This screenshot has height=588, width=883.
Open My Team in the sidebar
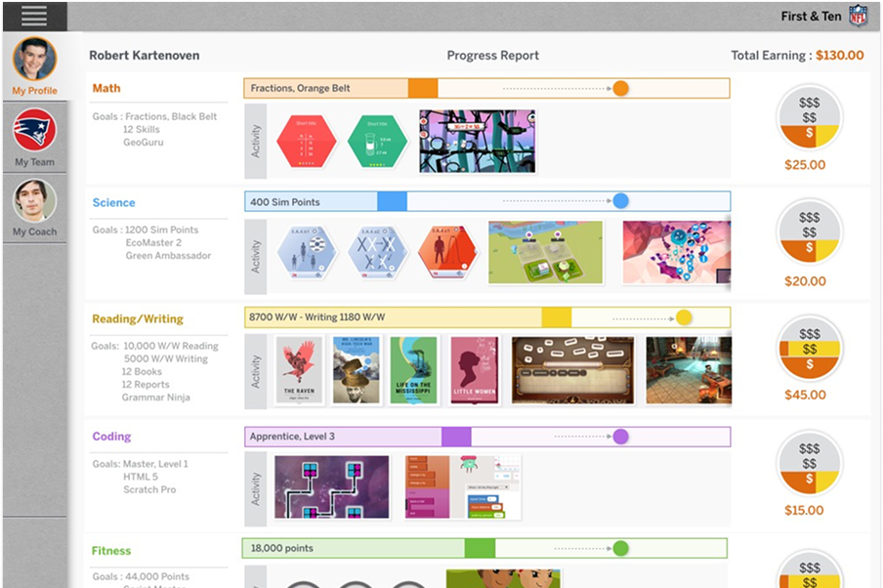click(34, 138)
